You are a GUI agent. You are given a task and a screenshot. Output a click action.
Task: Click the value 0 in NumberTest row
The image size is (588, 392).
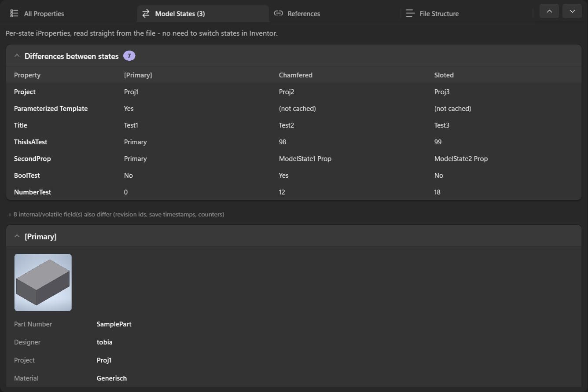pos(126,192)
